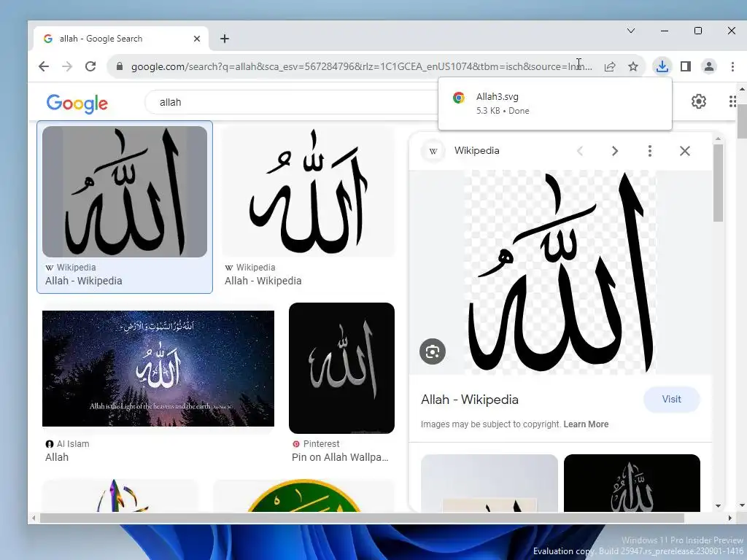Click the Wikipedia favicon in preview header
Image resolution: width=747 pixels, height=560 pixels.
click(x=433, y=151)
